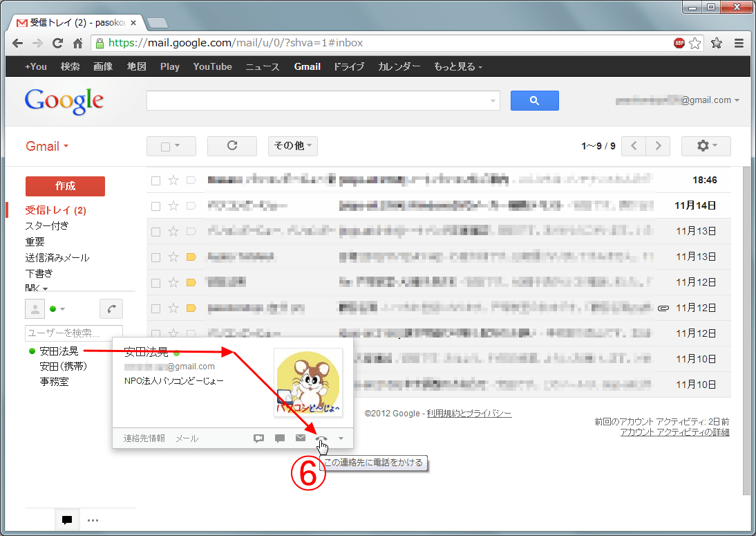Click the call phone button in chat panel
Image resolution: width=756 pixels, height=536 pixels.
[x=111, y=308]
